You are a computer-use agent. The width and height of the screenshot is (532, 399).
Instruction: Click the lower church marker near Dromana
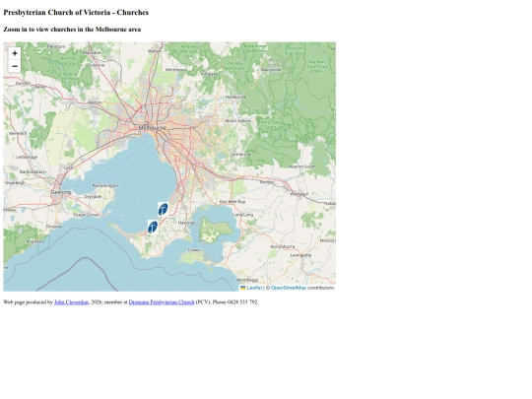coord(153,227)
